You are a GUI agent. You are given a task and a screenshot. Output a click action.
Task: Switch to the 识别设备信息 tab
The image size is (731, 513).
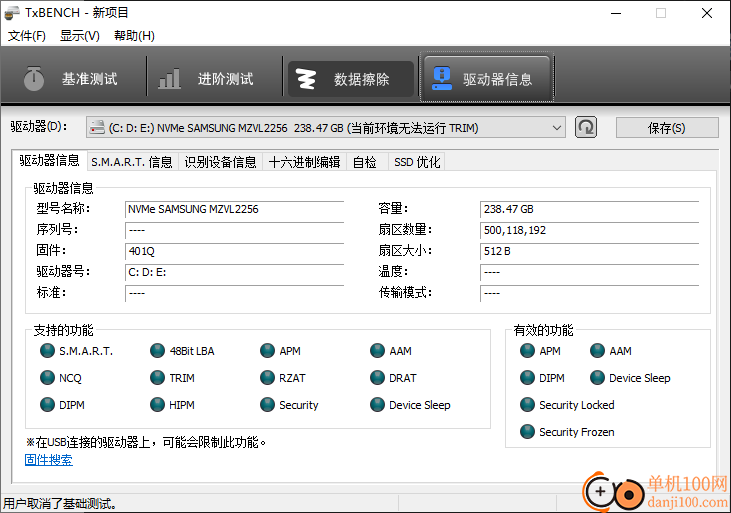click(220, 162)
